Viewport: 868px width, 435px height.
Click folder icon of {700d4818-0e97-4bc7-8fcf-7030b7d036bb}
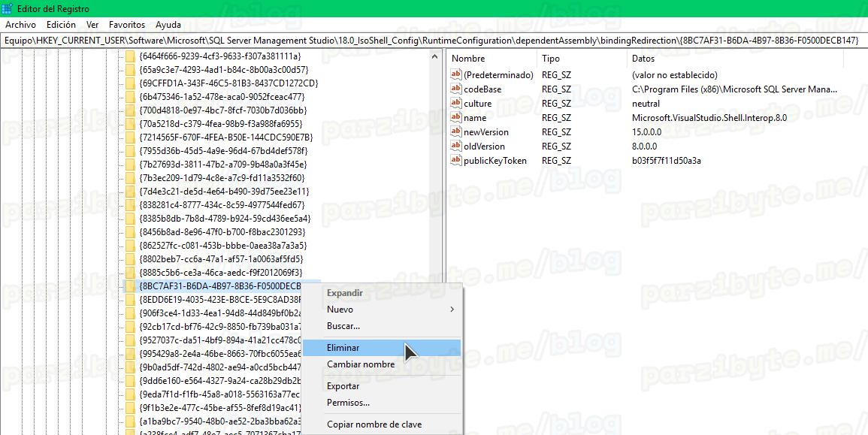click(130, 110)
